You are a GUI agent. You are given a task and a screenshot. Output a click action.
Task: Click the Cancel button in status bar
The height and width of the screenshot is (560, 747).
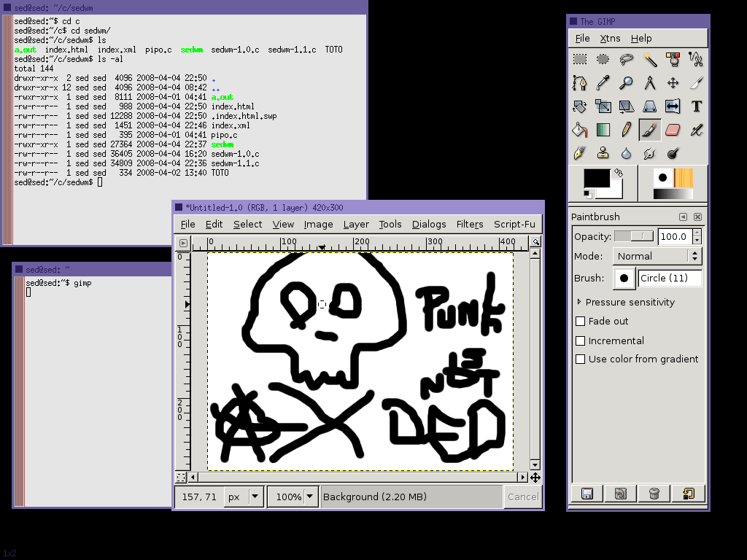pos(522,497)
